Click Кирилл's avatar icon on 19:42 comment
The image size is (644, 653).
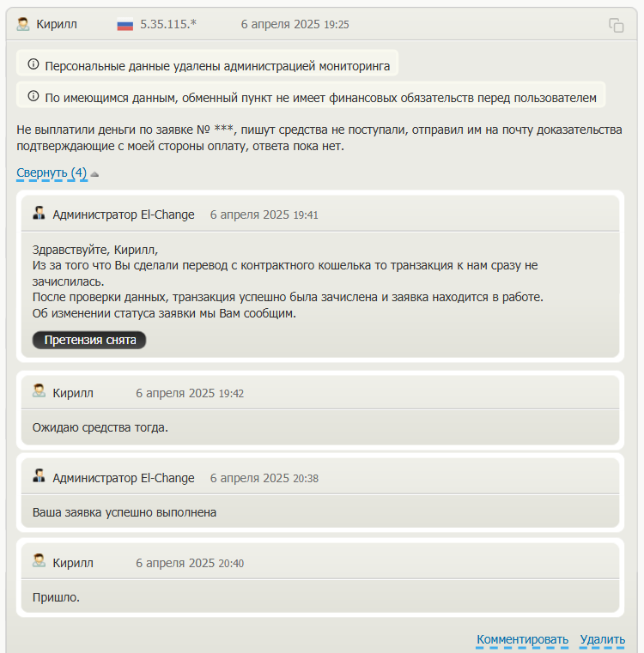[39, 391]
